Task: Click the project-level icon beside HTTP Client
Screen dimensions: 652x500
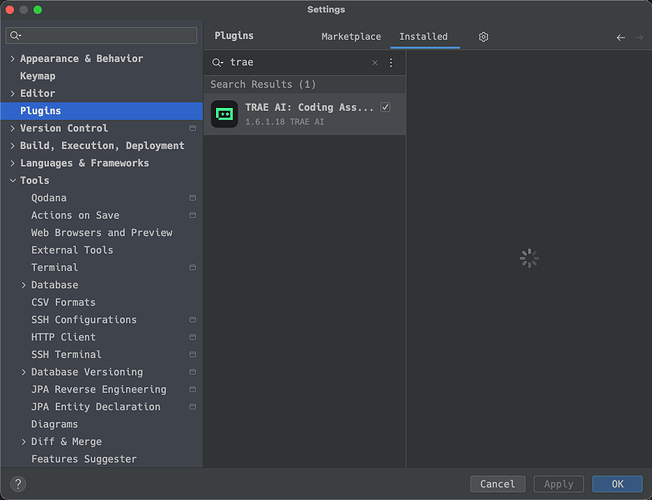Action: (x=193, y=337)
